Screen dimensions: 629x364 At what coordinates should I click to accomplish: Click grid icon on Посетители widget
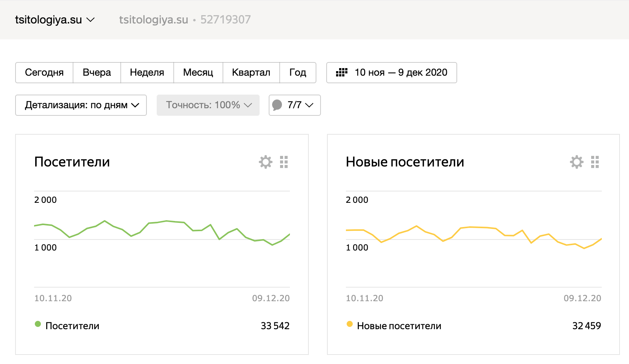point(284,162)
